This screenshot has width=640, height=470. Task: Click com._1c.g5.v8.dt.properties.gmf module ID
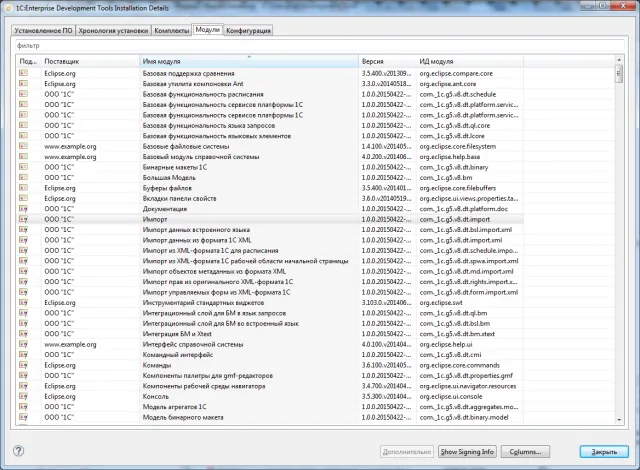466,375
